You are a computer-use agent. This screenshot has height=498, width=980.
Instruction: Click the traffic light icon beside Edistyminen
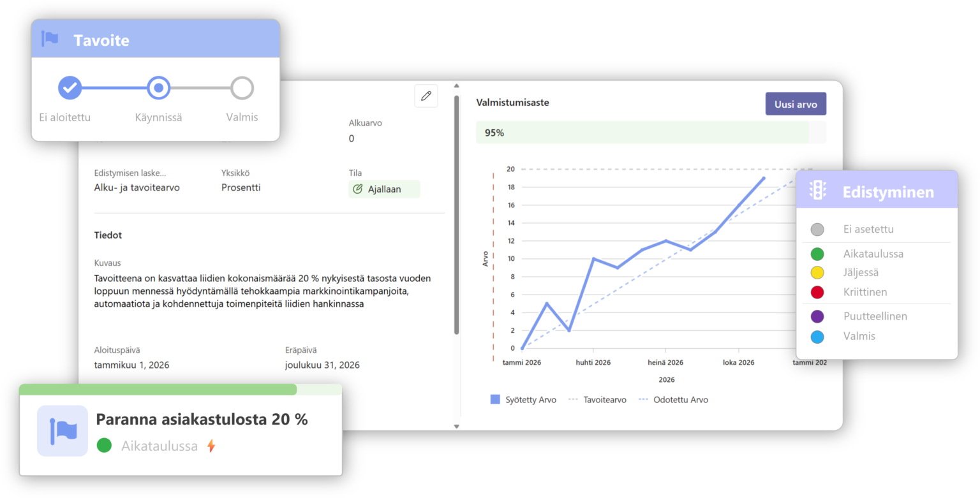(817, 191)
